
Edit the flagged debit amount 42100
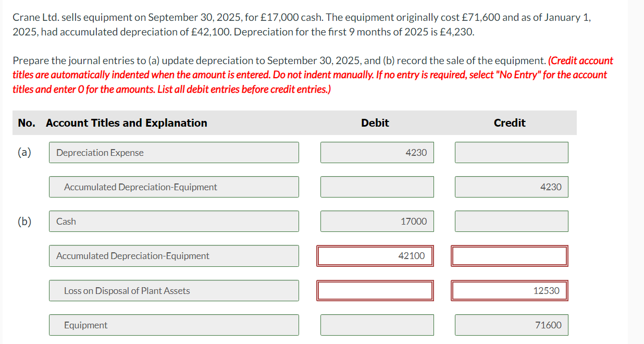coord(375,256)
